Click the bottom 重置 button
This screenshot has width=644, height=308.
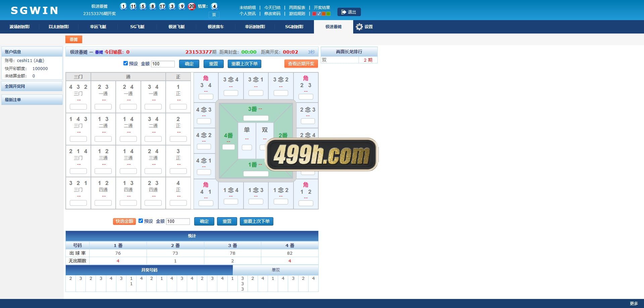(227, 221)
